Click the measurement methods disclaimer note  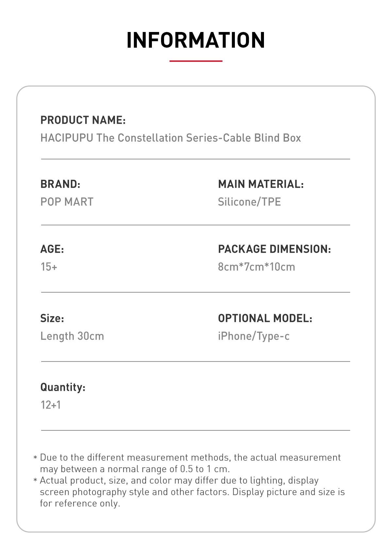187,463
